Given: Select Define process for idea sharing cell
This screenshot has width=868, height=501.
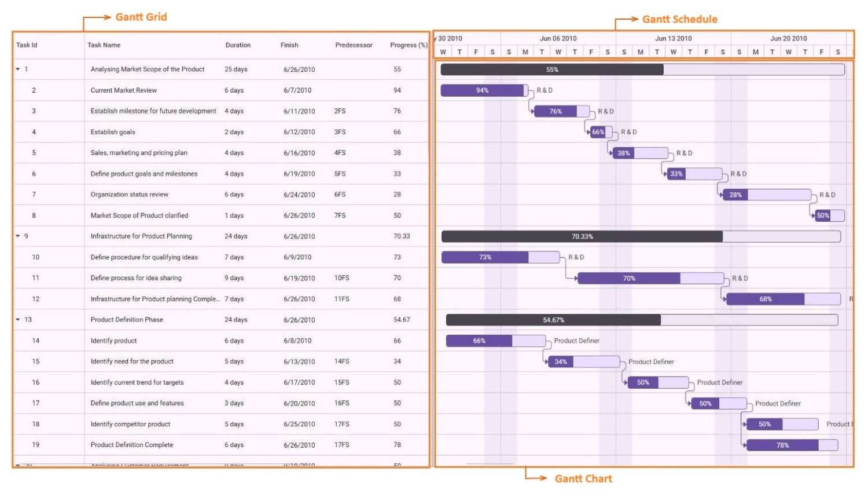Looking at the screenshot, I should pos(136,278).
